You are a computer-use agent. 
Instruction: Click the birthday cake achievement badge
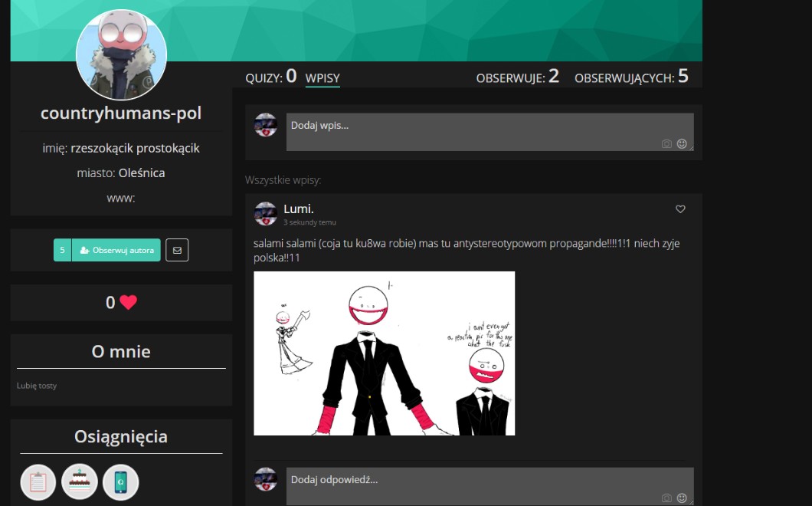coord(80,482)
